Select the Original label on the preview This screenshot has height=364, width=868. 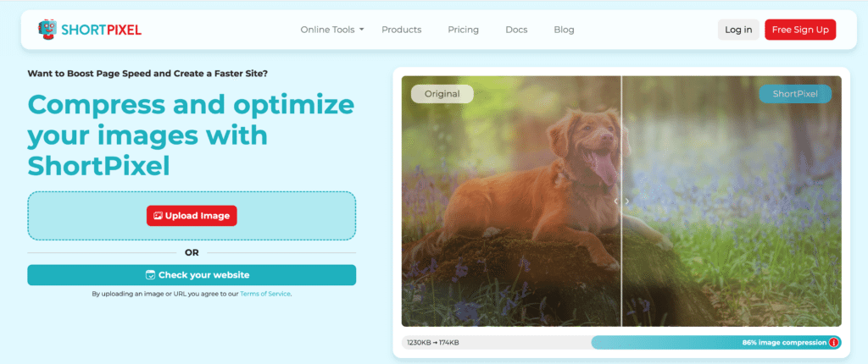442,94
